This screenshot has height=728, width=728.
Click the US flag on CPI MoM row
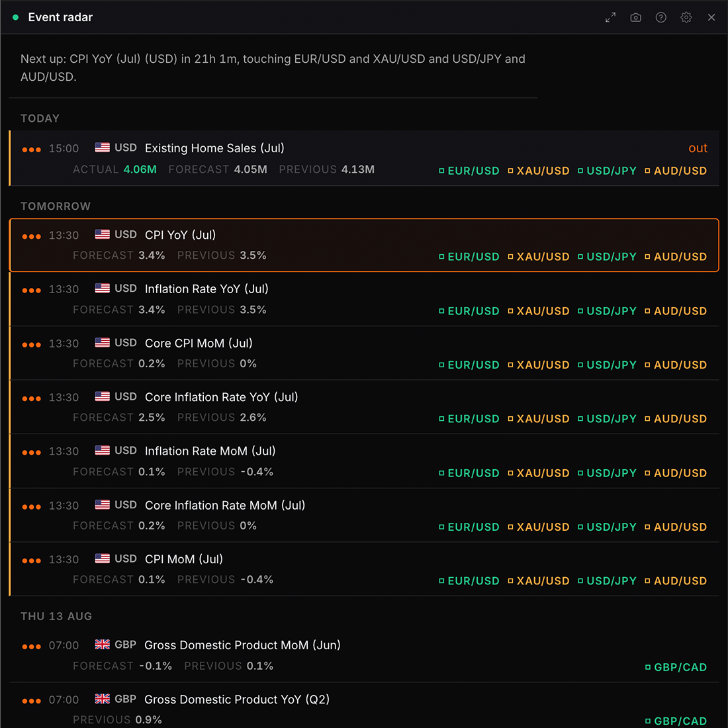(102, 559)
